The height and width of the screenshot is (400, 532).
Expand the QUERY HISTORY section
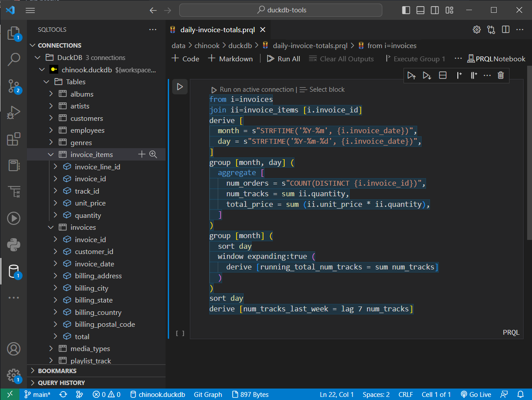point(61,383)
